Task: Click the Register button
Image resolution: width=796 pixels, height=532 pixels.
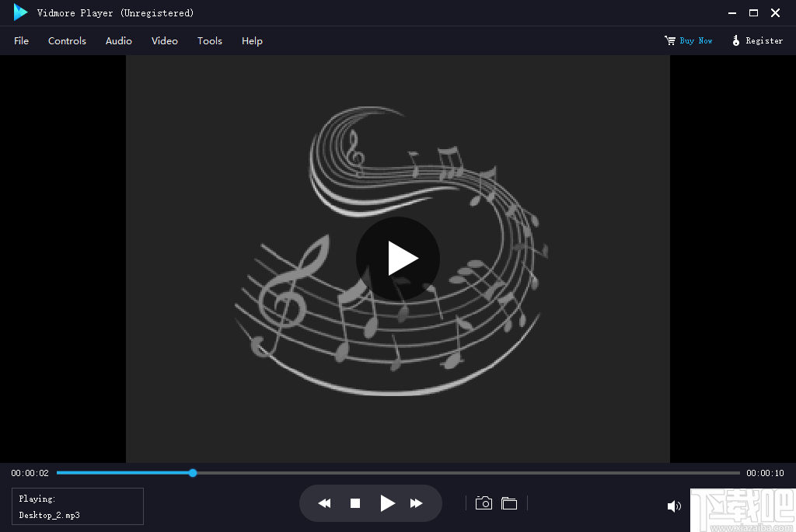Action: (x=763, y=40)
